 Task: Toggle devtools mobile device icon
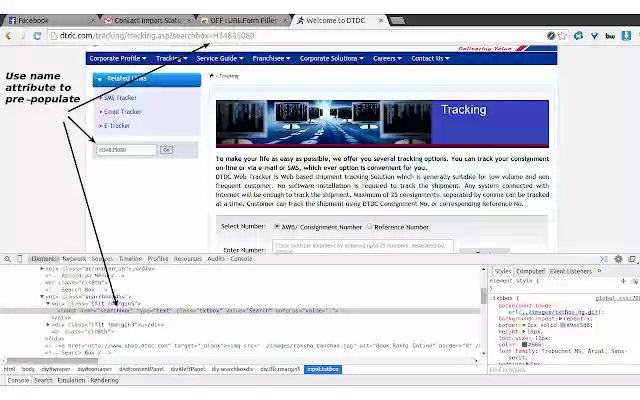tap(19, 259)
